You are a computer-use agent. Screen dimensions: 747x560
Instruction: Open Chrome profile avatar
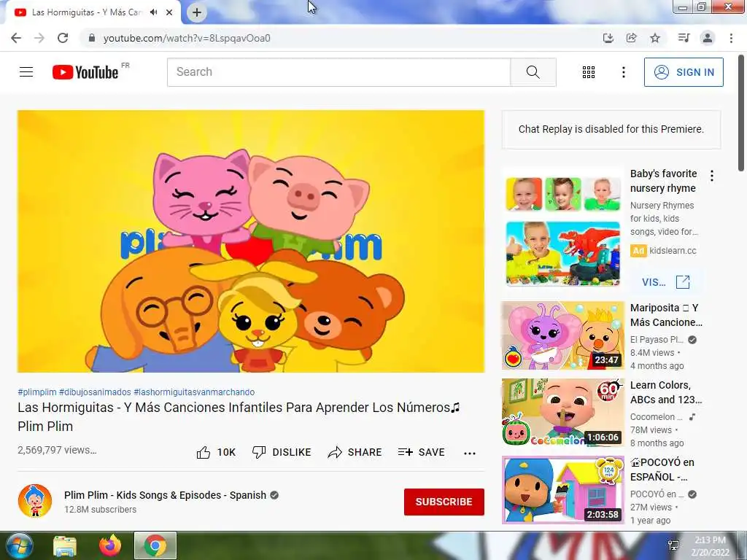point(708,38)
